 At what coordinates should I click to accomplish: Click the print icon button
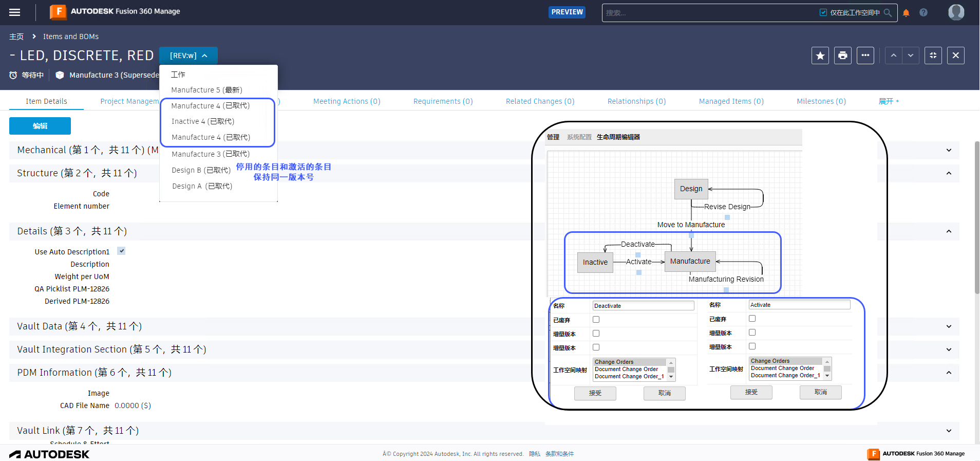point(843,56)
